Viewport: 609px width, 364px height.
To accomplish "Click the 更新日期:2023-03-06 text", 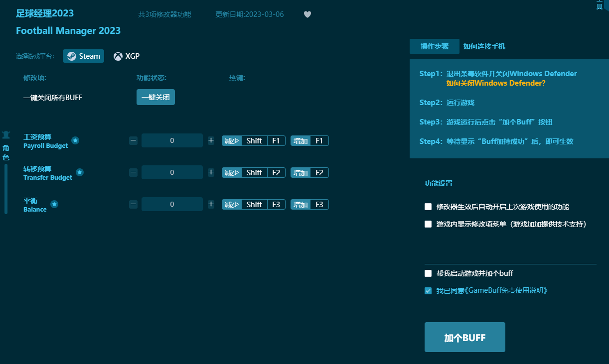I will (x=250, y=14).
